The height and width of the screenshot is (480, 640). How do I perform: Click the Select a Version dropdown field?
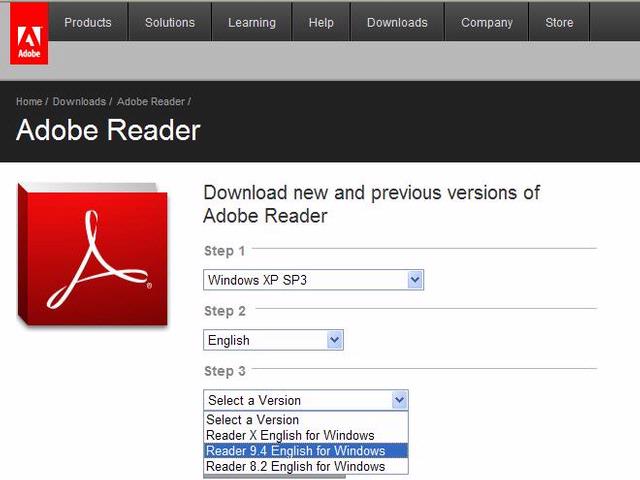click(306, 400)
